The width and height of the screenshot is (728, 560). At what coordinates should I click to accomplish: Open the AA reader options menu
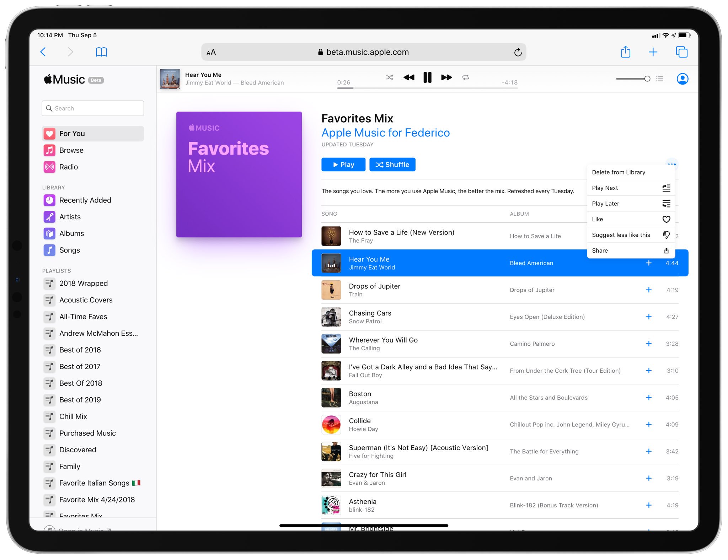coord(211,52)
